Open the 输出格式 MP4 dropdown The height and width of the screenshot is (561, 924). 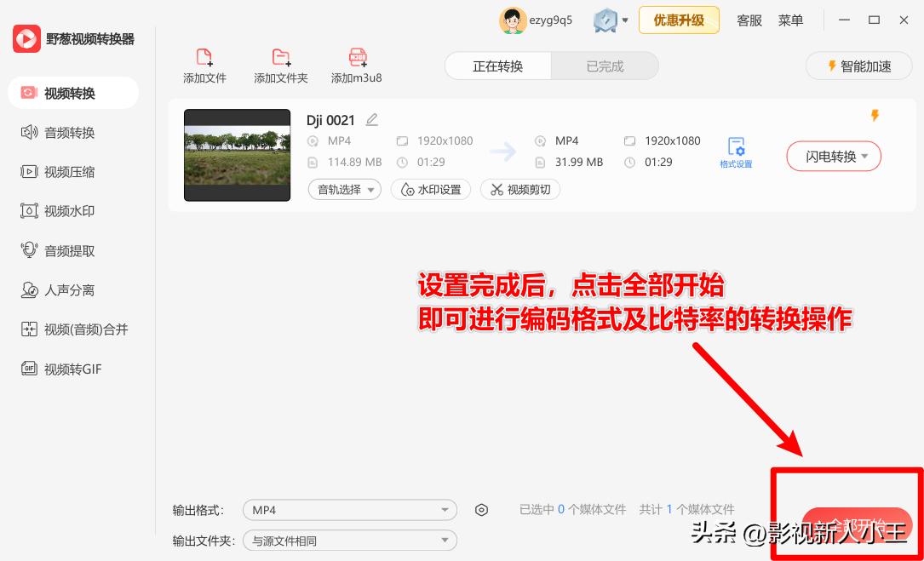350,510
